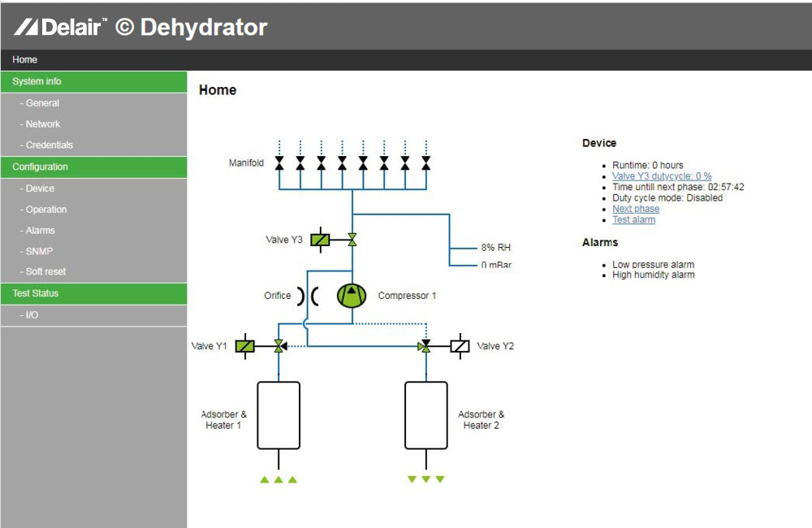Click the 0 mBar pressure reading

(496, 265)
